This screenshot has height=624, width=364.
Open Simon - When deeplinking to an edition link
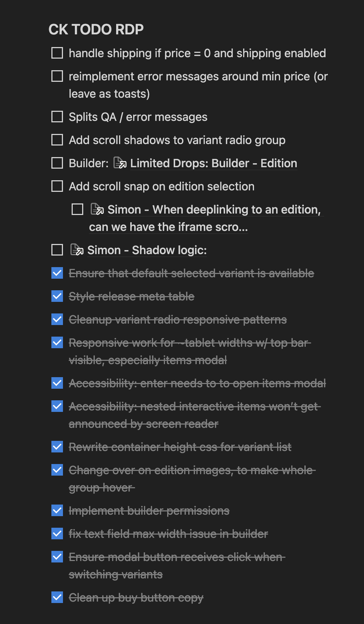pyautogui.click(x=213, y=210)
